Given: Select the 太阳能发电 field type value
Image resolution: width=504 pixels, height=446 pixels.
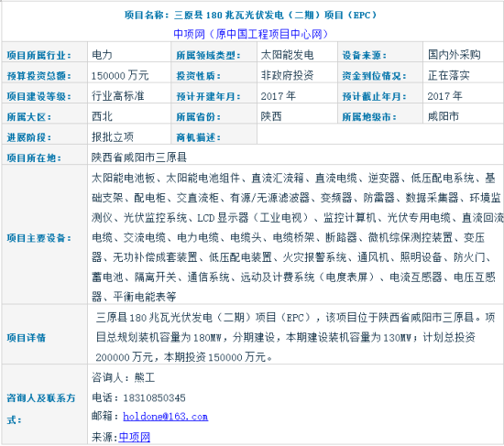Looking at the screenshot, I should [x=287, y=55].
